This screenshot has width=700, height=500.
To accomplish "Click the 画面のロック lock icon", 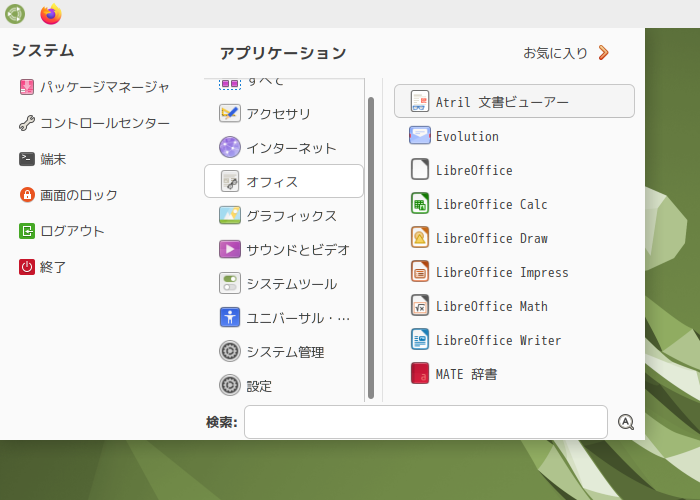I will click(27, 195).
